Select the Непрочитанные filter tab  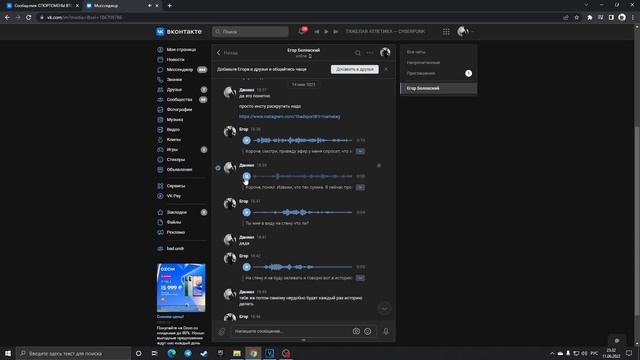(438, 62)
